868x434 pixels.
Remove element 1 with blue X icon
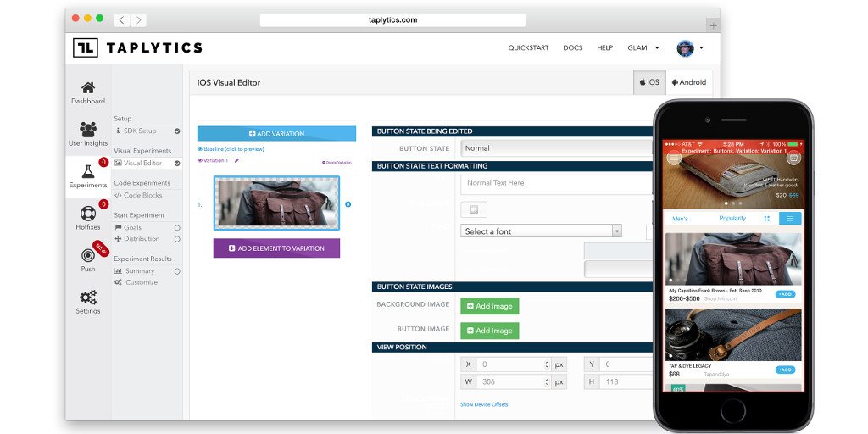coord(348,204)
